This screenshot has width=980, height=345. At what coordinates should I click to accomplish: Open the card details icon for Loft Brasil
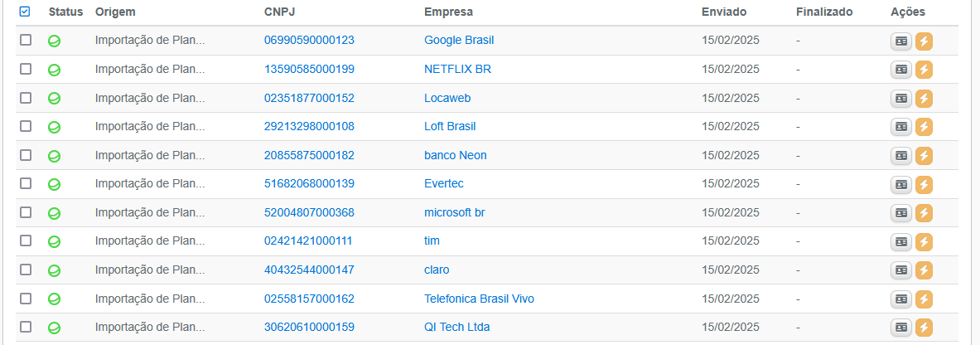(x=900, y=127)
